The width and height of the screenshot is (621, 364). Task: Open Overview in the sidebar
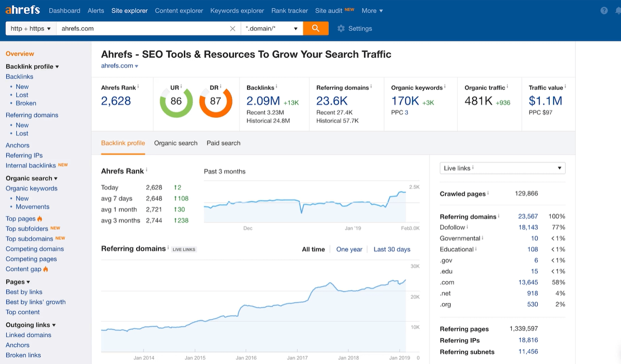click(x=20, y=53)
